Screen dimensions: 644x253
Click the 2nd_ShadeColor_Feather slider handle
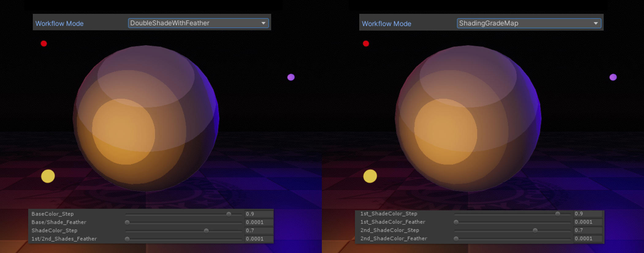(456, 239)
